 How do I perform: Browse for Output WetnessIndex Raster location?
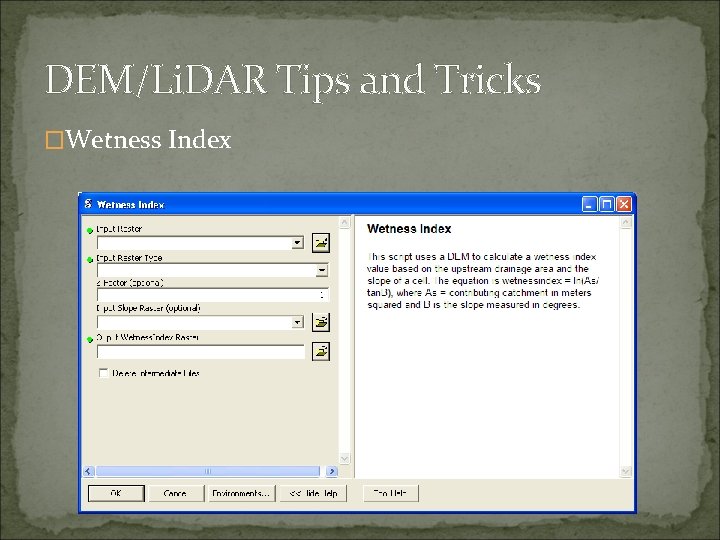[321, 352]
